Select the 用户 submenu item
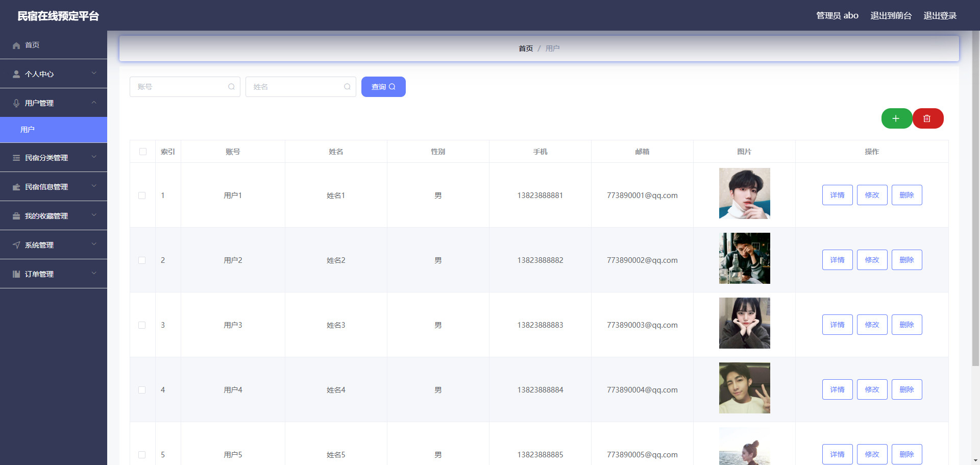Viewport: 980px width, 465px height. point(54,130)
